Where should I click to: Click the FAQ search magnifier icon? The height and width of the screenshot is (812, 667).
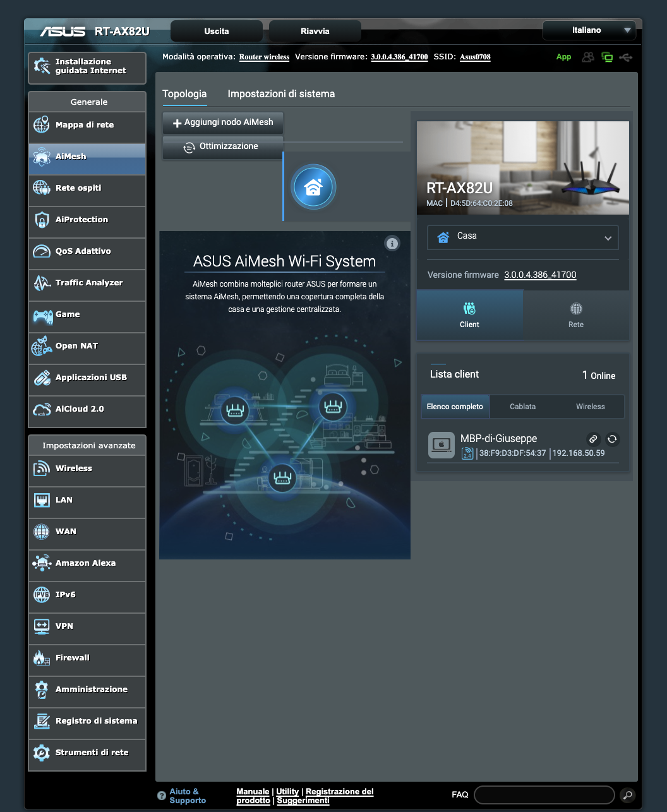pos(627,795)
